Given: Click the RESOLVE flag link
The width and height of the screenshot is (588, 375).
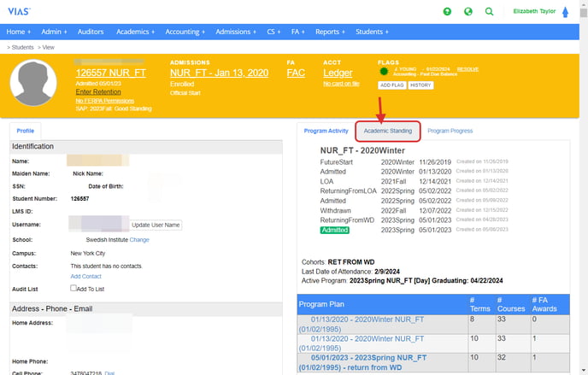Looking at the screenshot, I should [x=467, y=69].
